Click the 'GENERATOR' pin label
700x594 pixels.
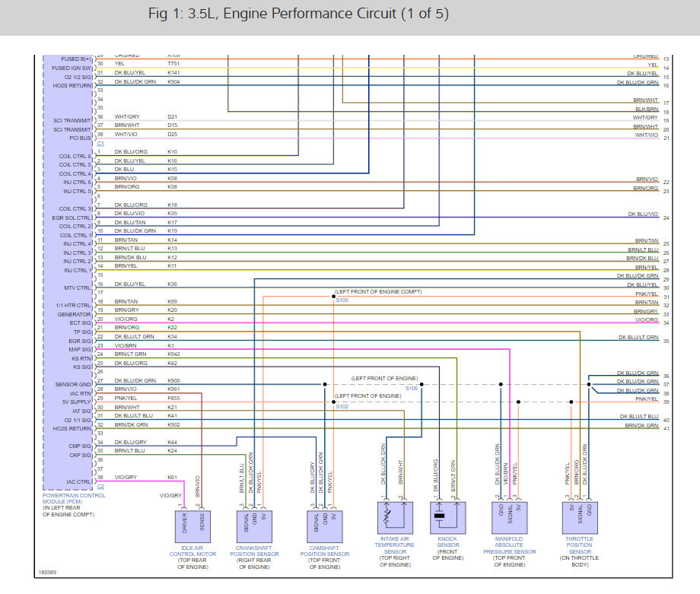point(74,314)
